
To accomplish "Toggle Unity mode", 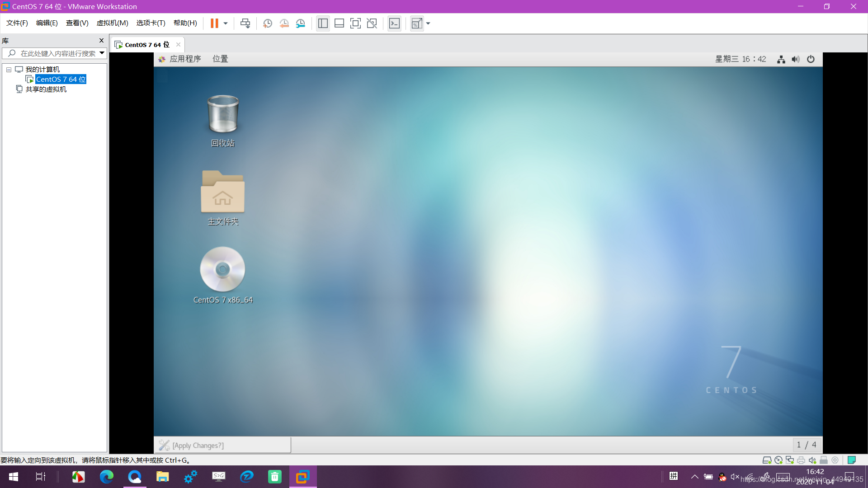I will [372, 23].
